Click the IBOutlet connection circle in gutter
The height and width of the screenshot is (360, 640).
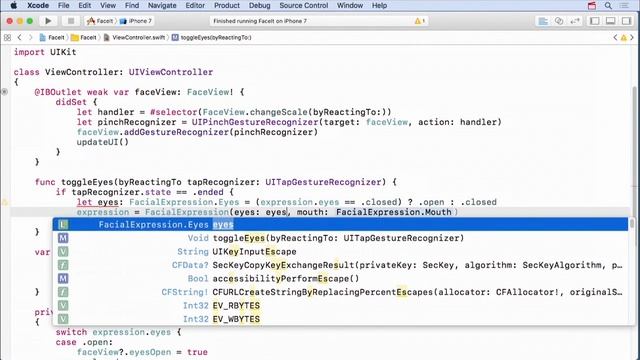point(4,92)
